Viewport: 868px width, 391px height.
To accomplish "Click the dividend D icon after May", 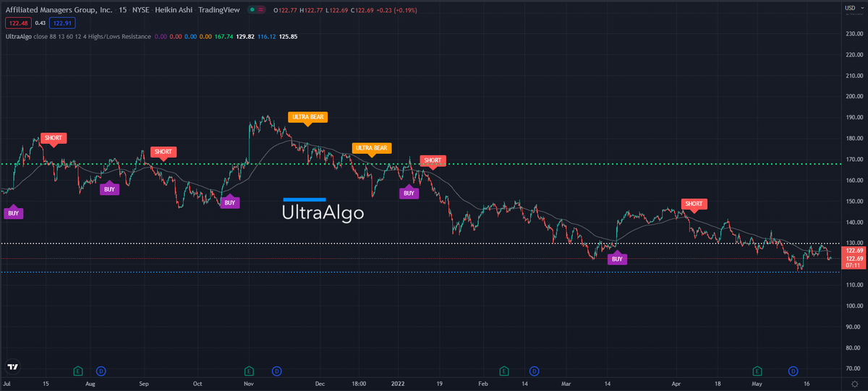I will (793, 371).
